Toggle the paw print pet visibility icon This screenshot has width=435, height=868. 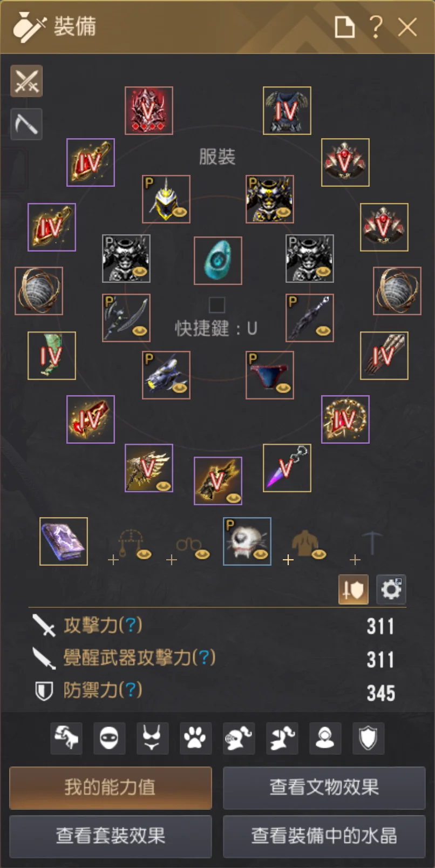tap(195, 738)
